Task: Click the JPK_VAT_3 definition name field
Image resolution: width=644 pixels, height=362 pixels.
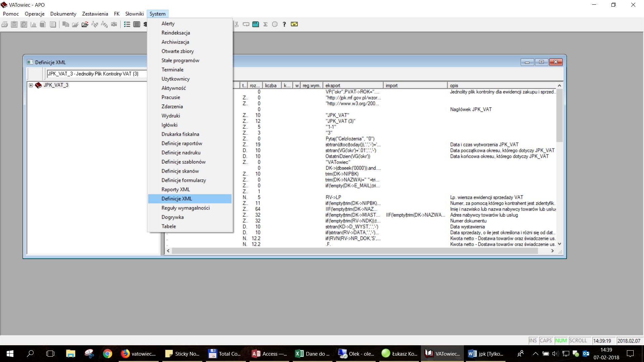Action: pyautogui.click(x=97, y=74)
